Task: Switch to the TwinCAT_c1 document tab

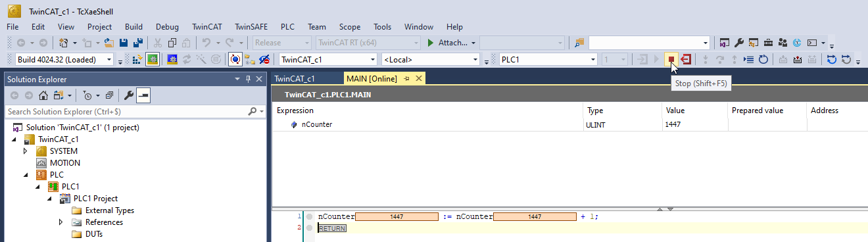Action: point(295,79)
